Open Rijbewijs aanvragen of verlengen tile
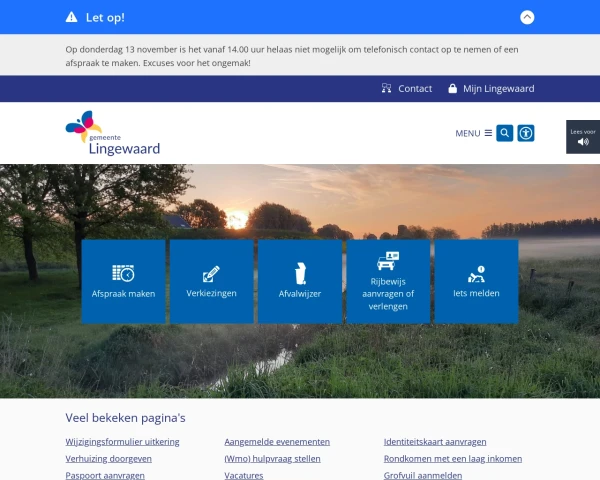Image resolution: width=600 pixels, height=480 pixels. [388, 281]
